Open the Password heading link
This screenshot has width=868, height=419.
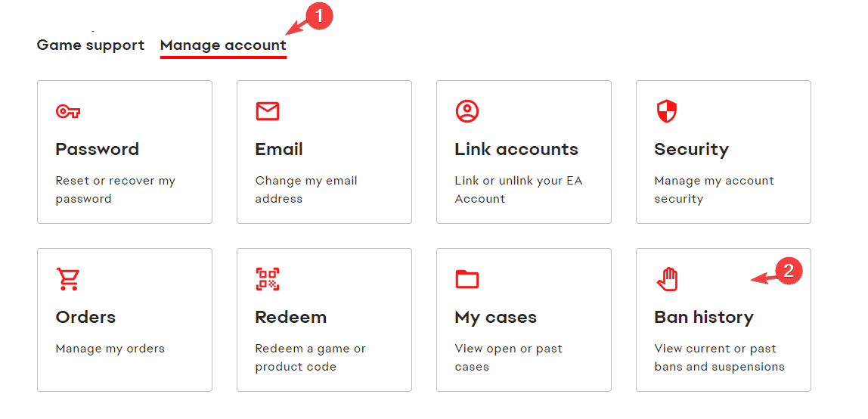[x=97, y=149]
